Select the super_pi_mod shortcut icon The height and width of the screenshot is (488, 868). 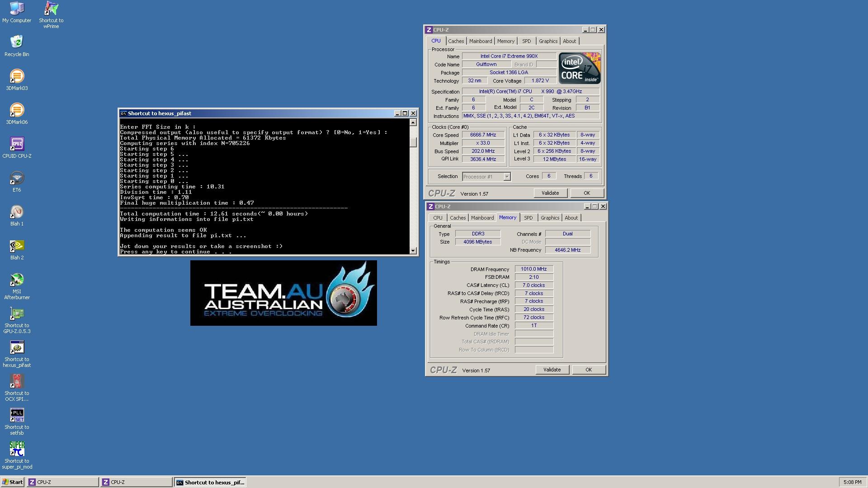(x=17, y=455)
